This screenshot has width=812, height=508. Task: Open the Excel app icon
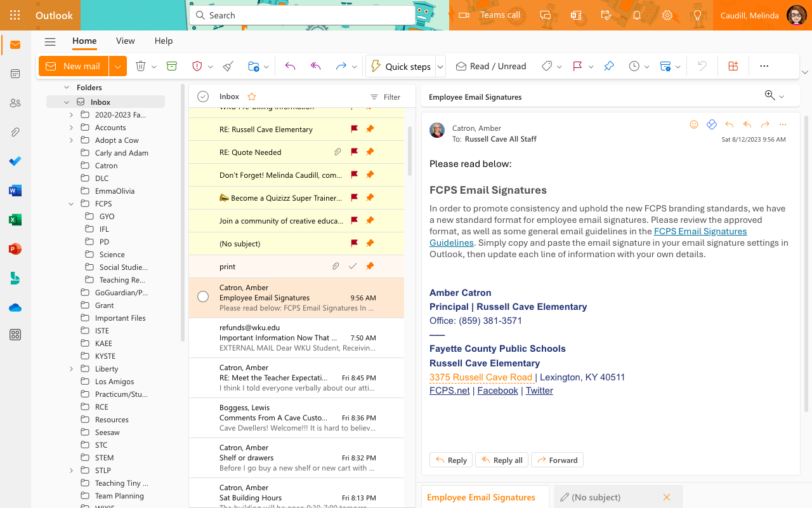(15, 220)
